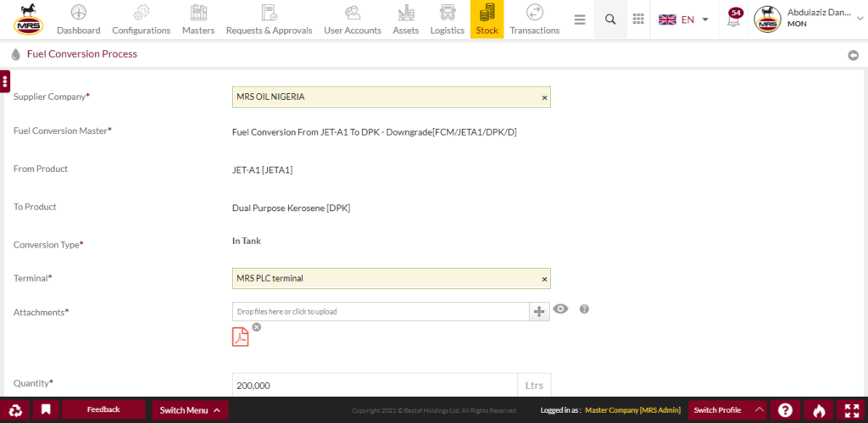Open the footer help question icon
This screenshot has height=423, width=868.
tap(785, 410)
